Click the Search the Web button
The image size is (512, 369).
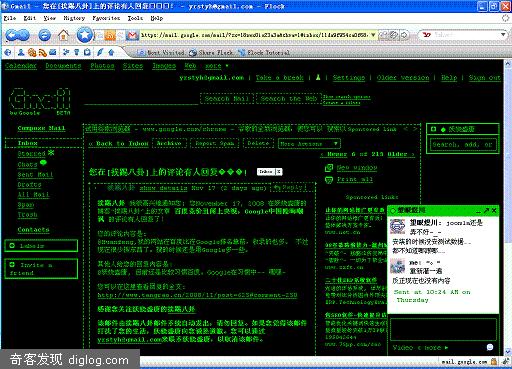(289, 99)
